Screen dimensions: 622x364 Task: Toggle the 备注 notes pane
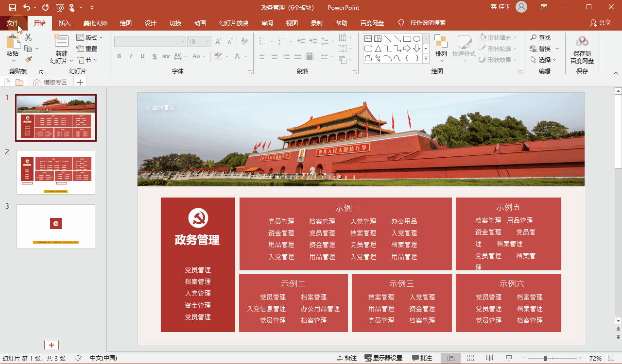click(x=347, y=358)
